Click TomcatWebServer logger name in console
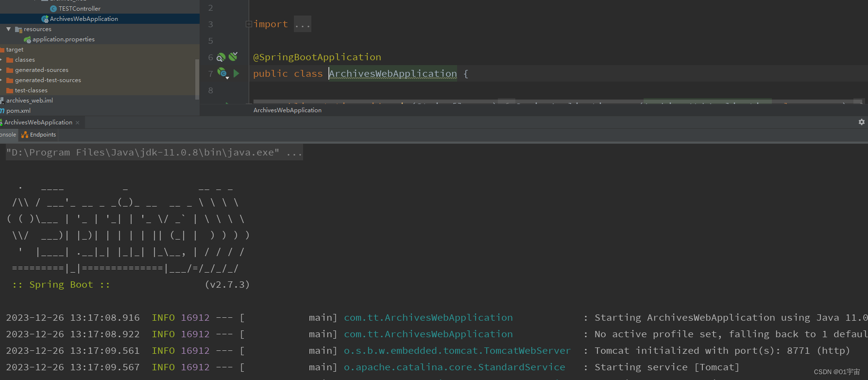 [x=458, y=351]
